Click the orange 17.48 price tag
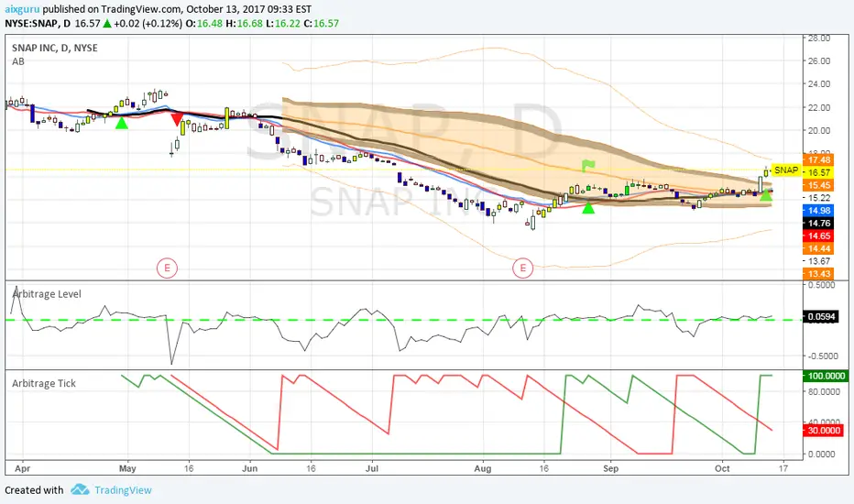This screenshot has width=854, height=504. [818, 159]
